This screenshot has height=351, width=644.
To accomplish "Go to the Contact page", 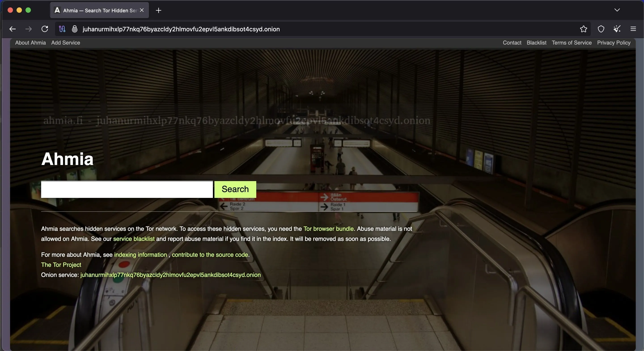I will click(512, 43).
